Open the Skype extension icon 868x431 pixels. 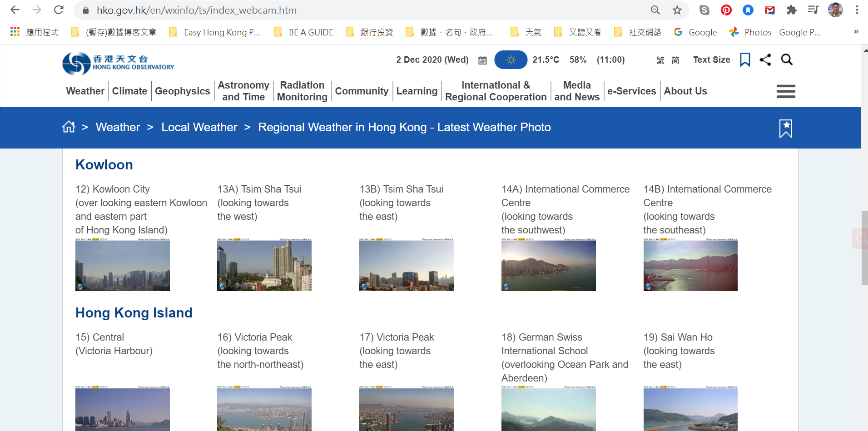pyautogui.click(x=704, y=10)
